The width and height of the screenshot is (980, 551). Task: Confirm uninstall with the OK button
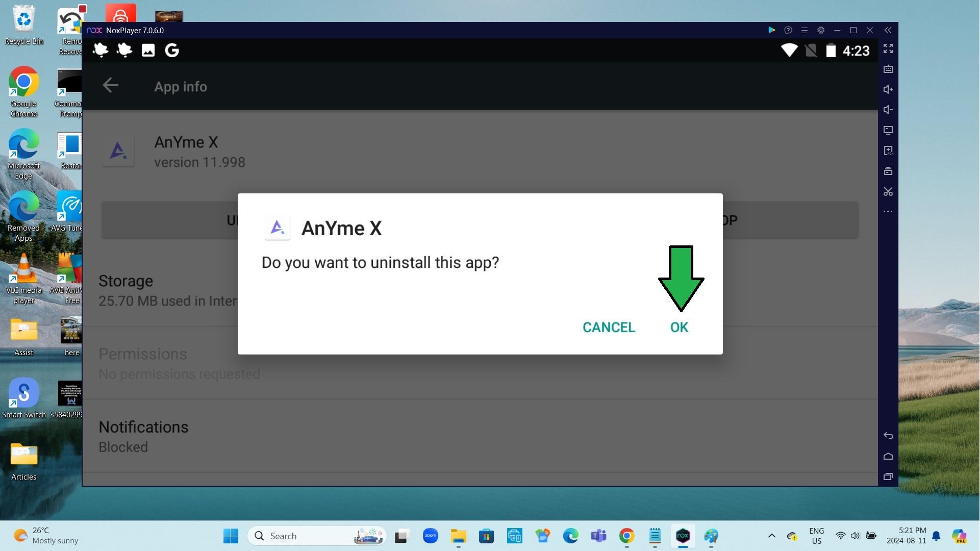[x=679, y=327]
